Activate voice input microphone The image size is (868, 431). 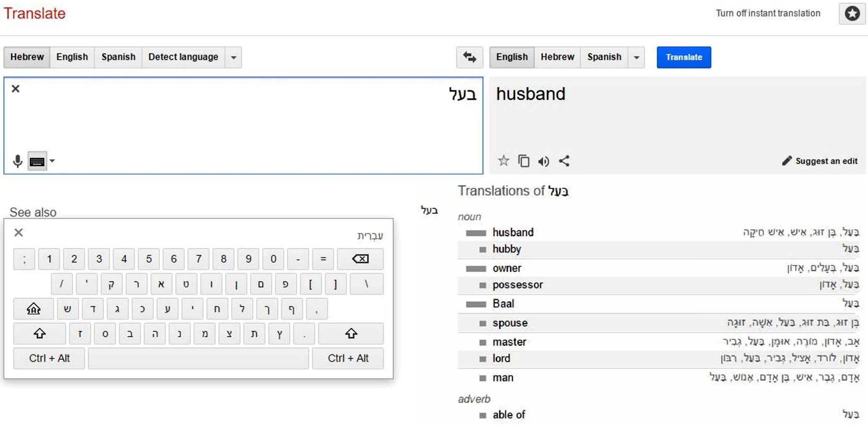click(x=18, y=161)
